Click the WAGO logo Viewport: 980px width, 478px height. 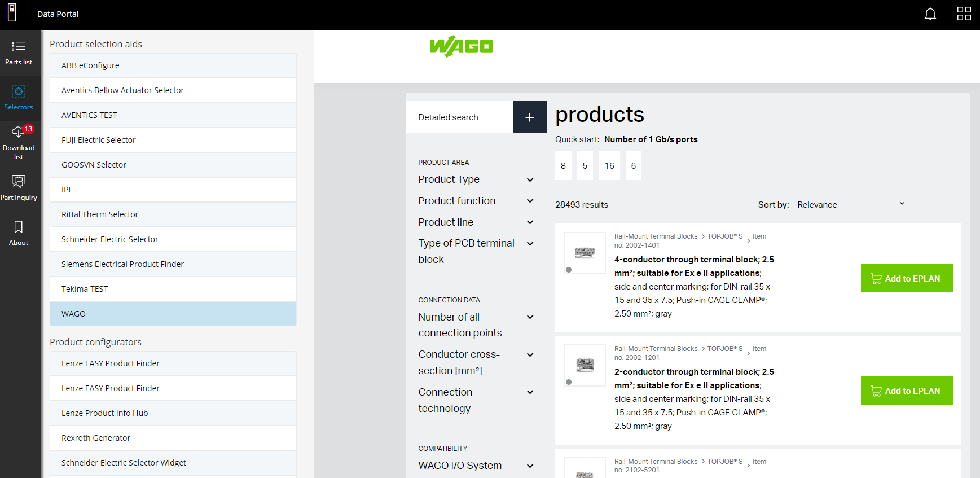(461, 46)
